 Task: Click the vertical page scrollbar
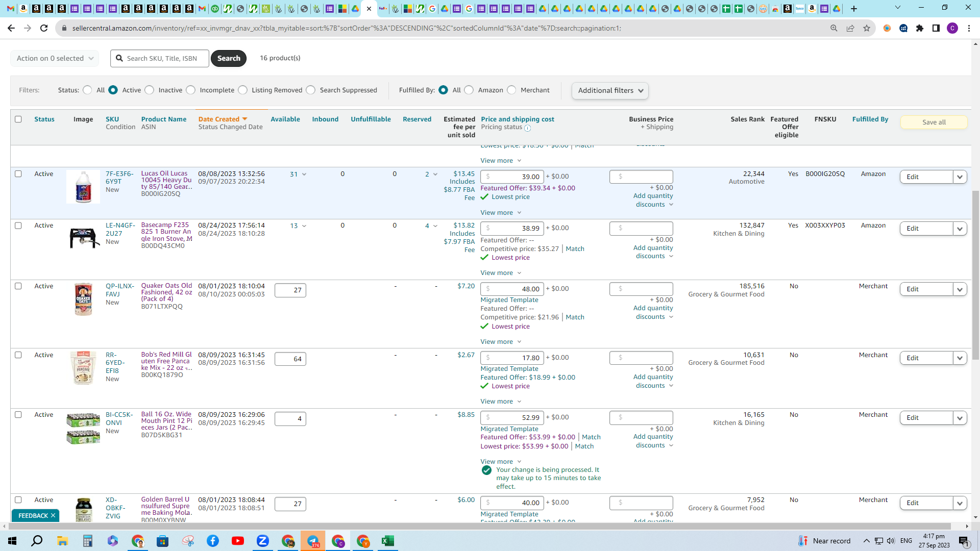(975, 275)
